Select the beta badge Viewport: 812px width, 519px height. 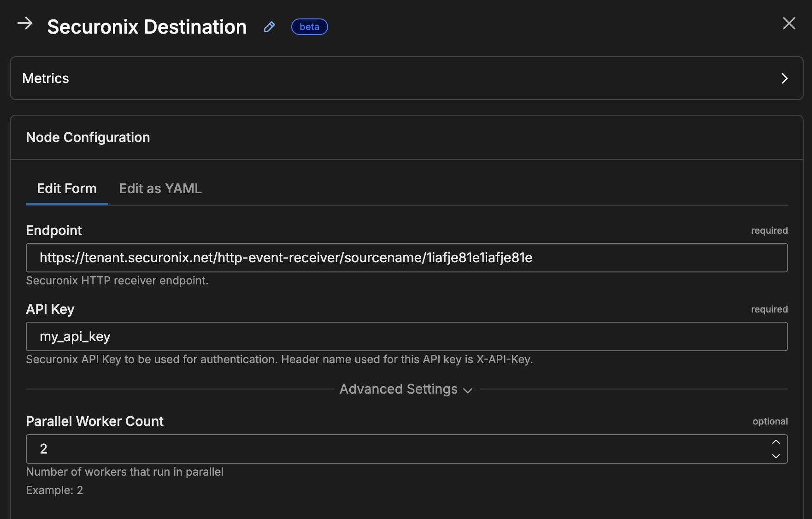(309, 27)
